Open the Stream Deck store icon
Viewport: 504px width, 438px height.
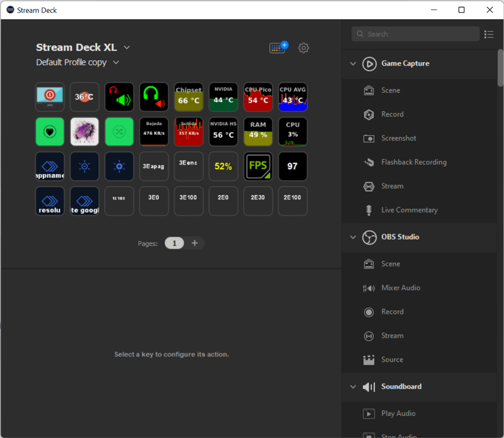(x=278, y=48)
